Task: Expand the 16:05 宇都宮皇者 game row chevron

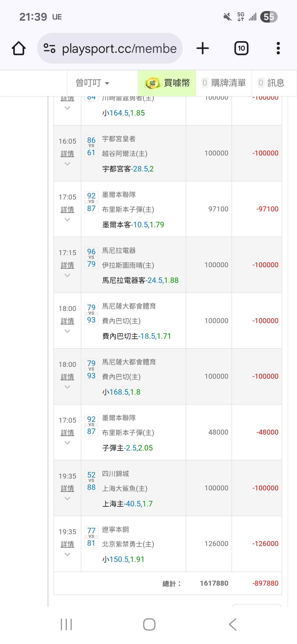Action: [67, 164]
